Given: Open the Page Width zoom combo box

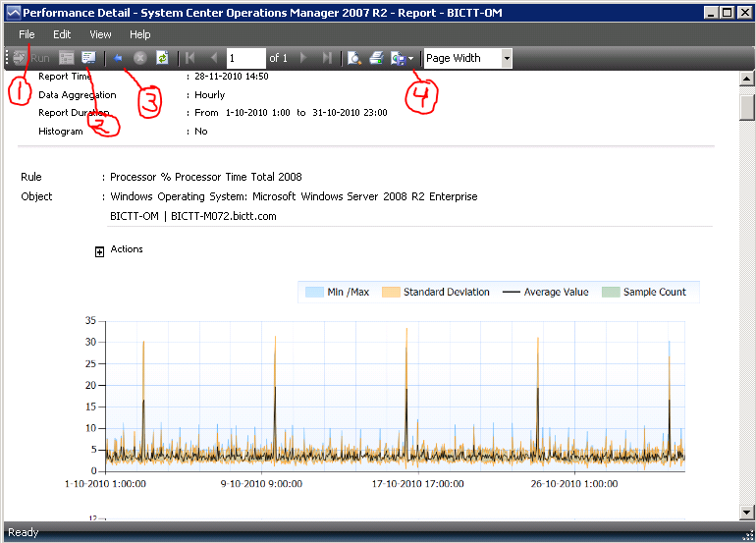Looking at the screenshot, I should point(467,58).
